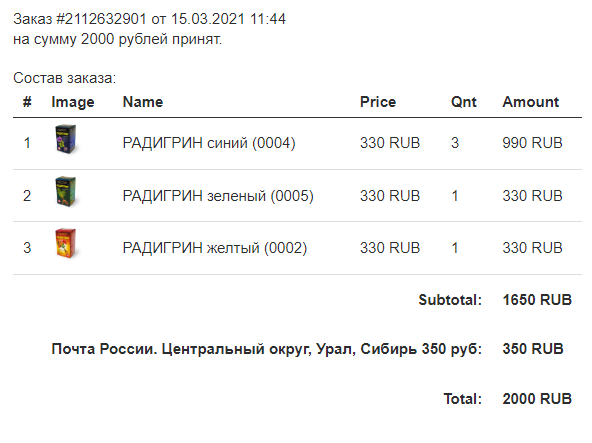The width and height of the screenshot is (592, 443).
Task: Click the 990 RUB amount cell
Action: point(532,143)
